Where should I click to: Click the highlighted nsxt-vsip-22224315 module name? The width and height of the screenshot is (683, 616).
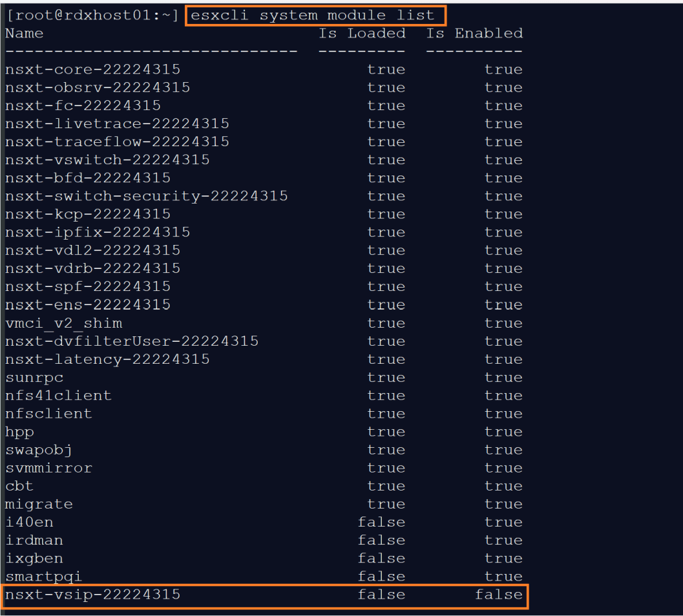92,594
